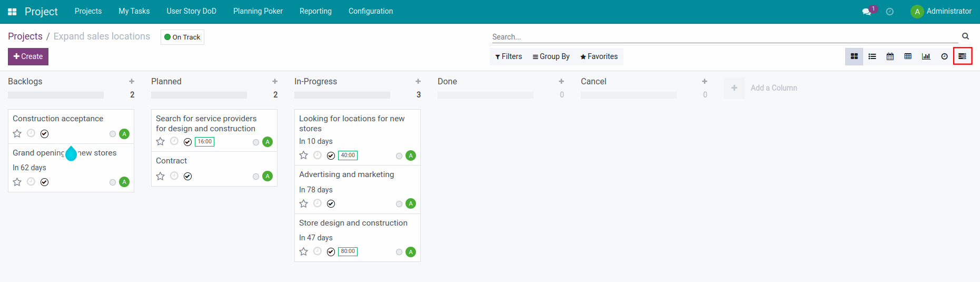The width and height of the screenshot is (980, 282).
Task: Switch to Pivot table view
Action: [x=908, y=56]
